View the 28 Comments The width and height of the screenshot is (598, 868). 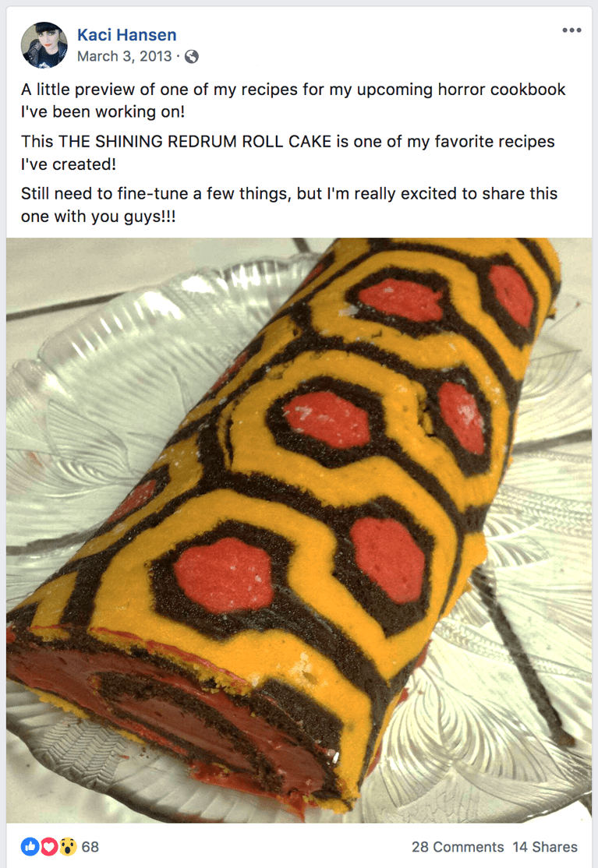pos(458,847)
